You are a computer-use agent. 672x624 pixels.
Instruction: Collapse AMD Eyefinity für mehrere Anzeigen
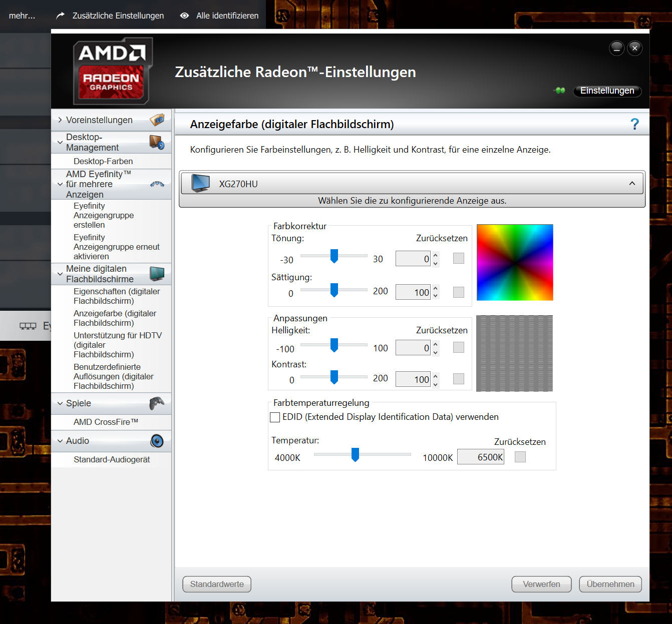60,184
